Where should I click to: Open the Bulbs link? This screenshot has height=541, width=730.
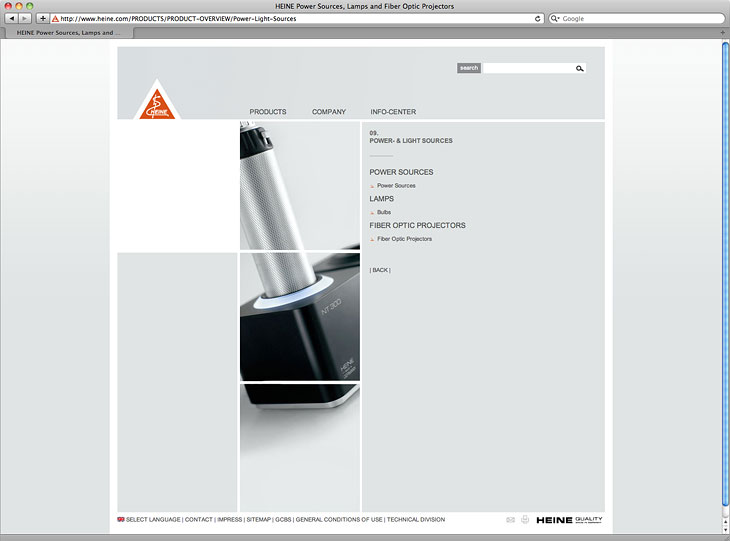384,212
